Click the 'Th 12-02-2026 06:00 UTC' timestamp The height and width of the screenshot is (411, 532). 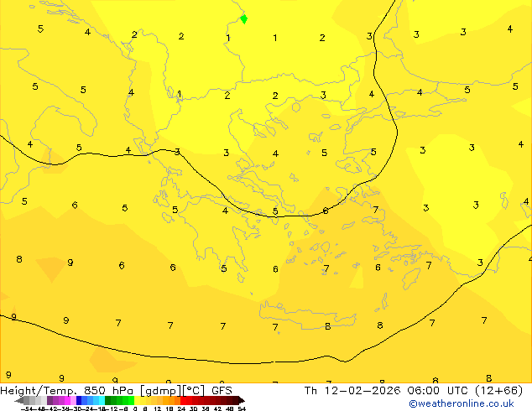click(387, 391)
